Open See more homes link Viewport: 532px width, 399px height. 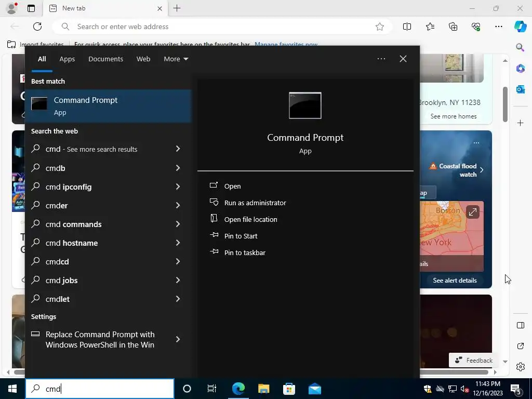click(x=453, y=116)
